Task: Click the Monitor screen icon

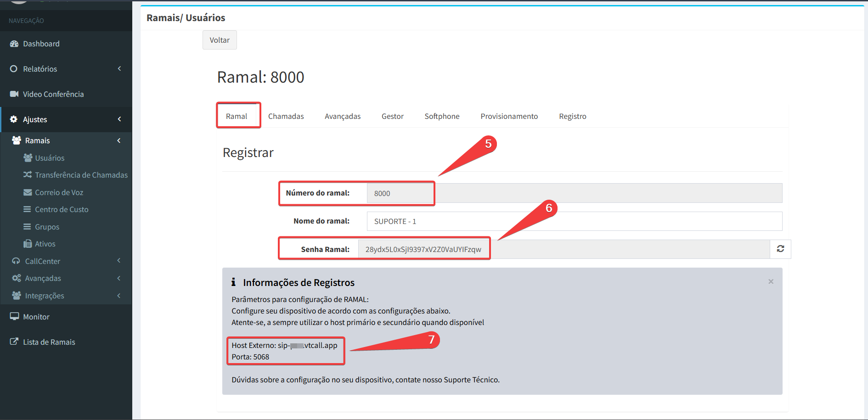Action: (x=14, y=317)
